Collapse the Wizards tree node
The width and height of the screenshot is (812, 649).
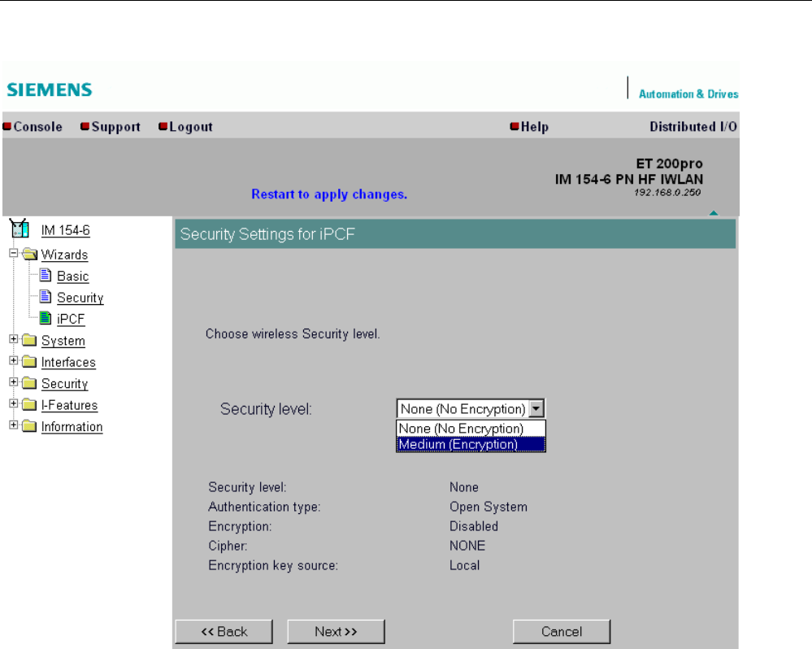tap(14, 253)
